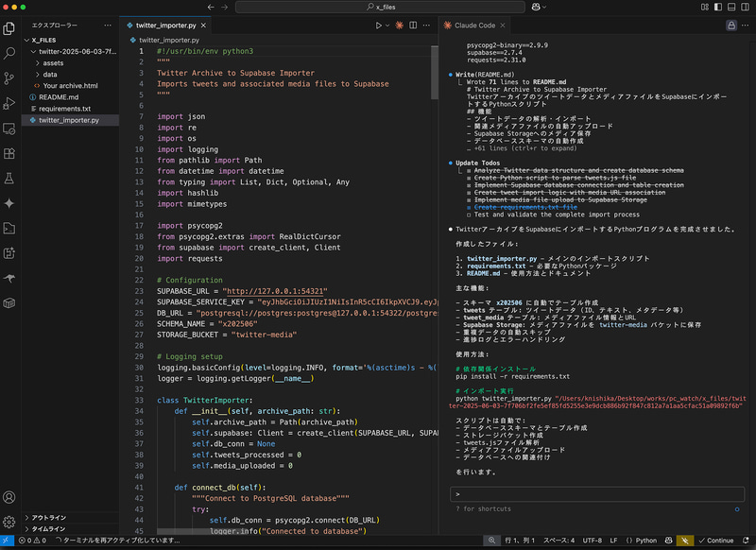Image resolution: width=756 pixels, height=550 pixels.
Task: Open the Manage gear icon
Action: [9, 521]
